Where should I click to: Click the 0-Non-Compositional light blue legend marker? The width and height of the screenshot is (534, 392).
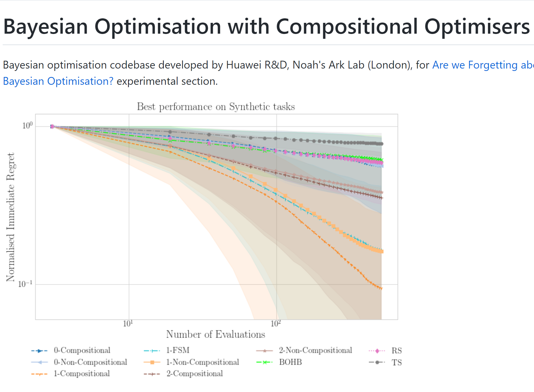tap(39, 362)
